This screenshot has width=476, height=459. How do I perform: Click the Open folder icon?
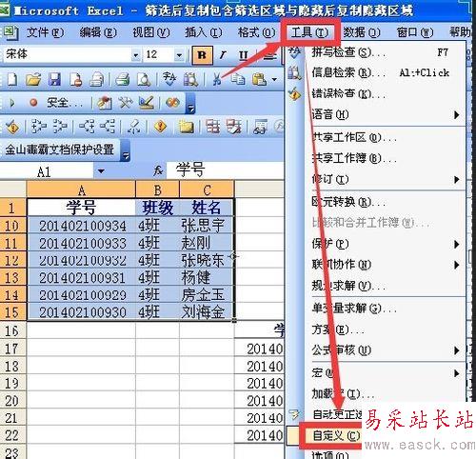point(33,79)
